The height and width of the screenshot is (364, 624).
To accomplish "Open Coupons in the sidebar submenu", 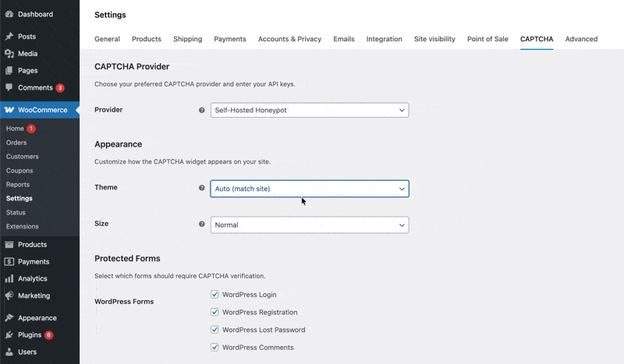I will tap(19, 171).
